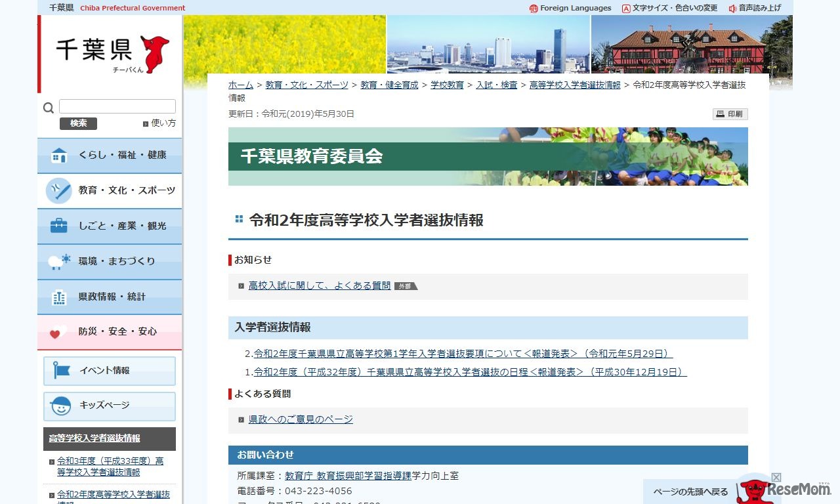Activate 音声読み上げ speaker icon
This screenshot has width=840, height=504.
[x=731, y=8]
